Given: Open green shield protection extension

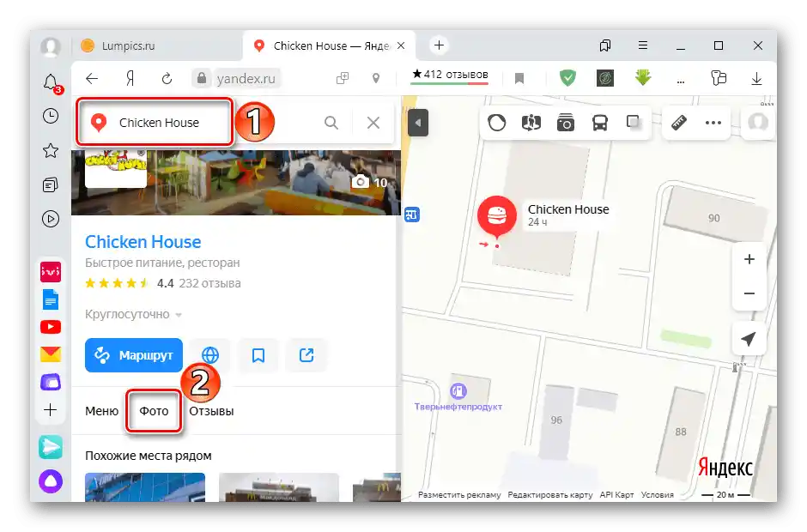Looking at the screenshot, I should click(x=567, y=78).
